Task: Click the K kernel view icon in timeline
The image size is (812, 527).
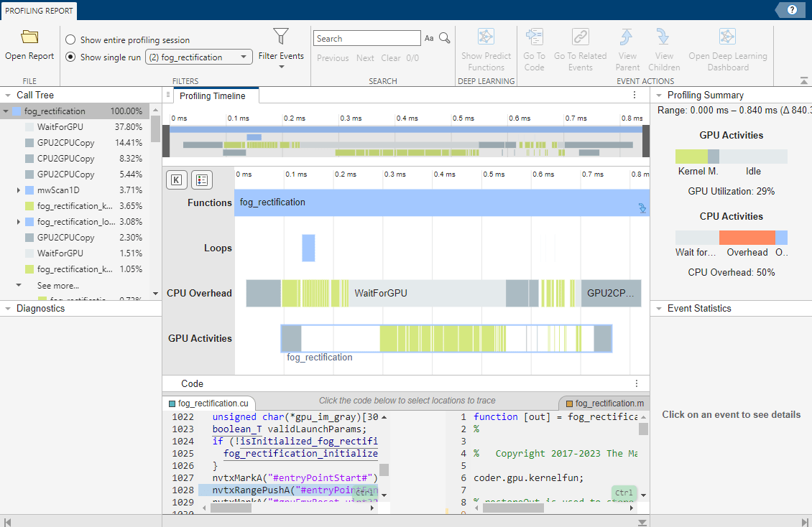Action: tap(176, 179)
